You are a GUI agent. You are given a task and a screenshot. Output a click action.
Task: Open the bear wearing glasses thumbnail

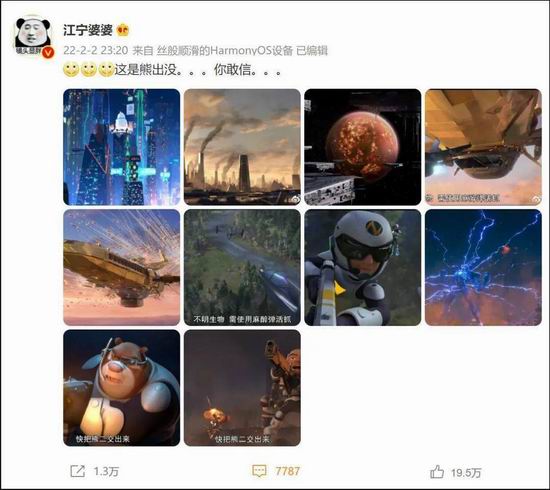click(x=122, y=388)
